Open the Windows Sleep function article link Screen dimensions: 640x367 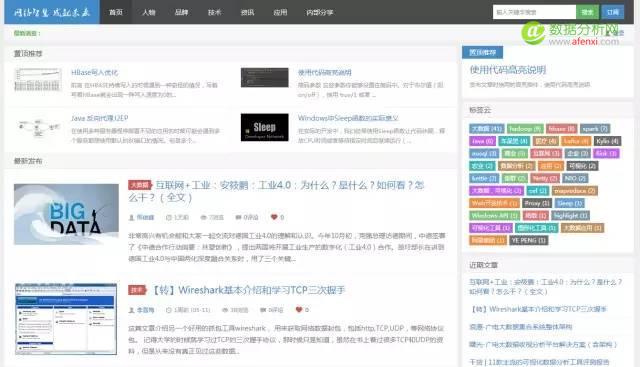point(348,118)
